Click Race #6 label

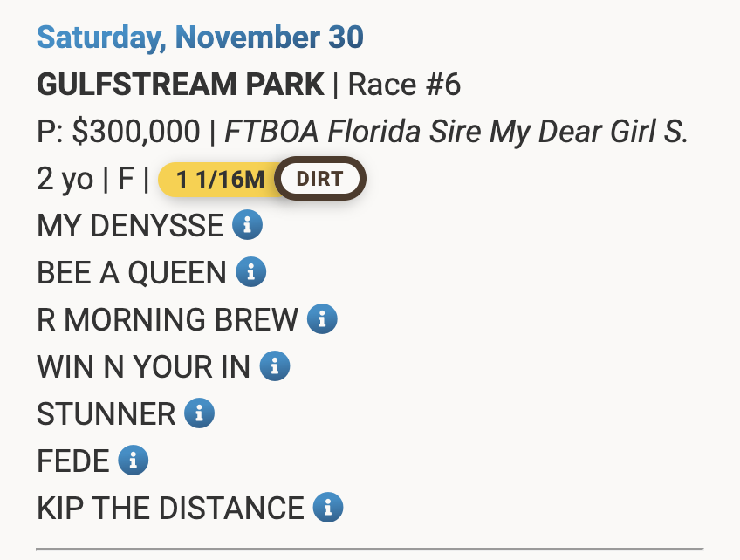pyautogui.click(x=404, y=85)
